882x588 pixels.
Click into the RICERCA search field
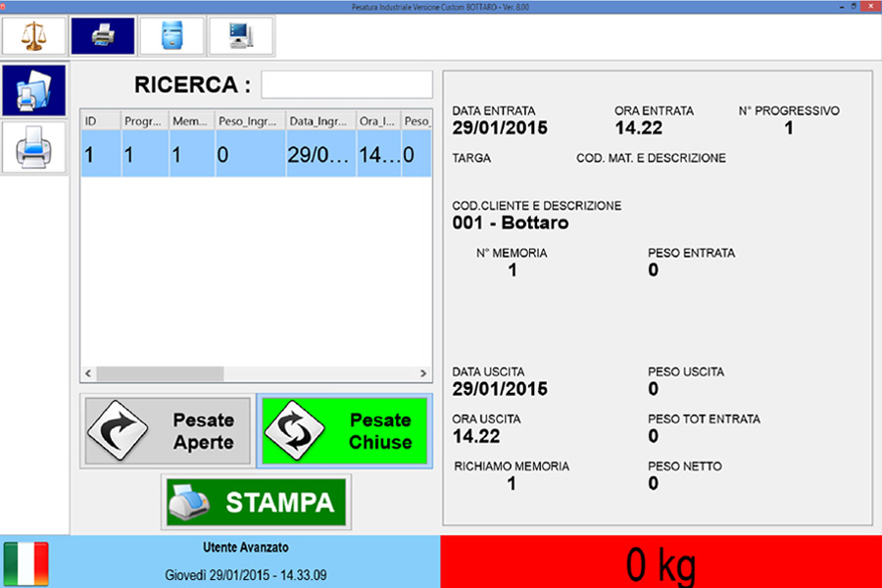tap(346, 85)
